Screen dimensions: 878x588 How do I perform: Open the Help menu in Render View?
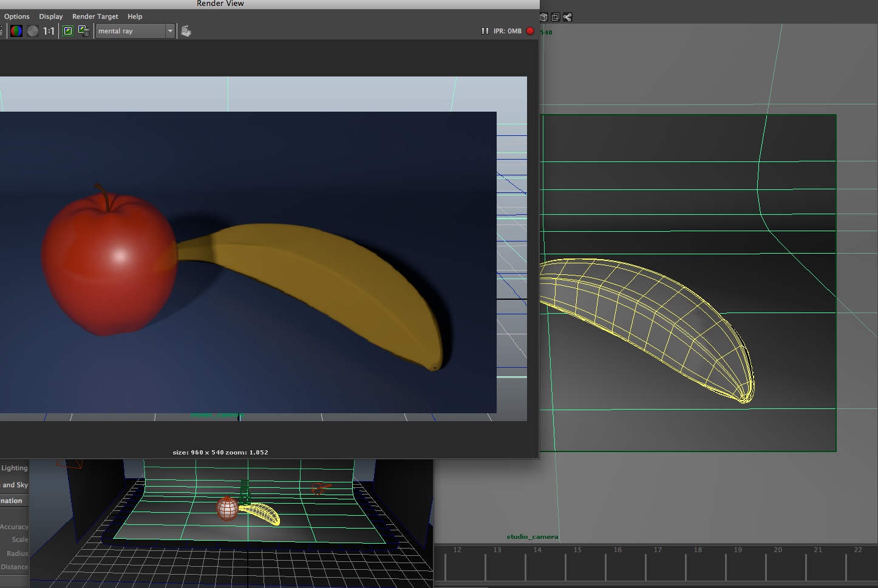pos(135,16)
